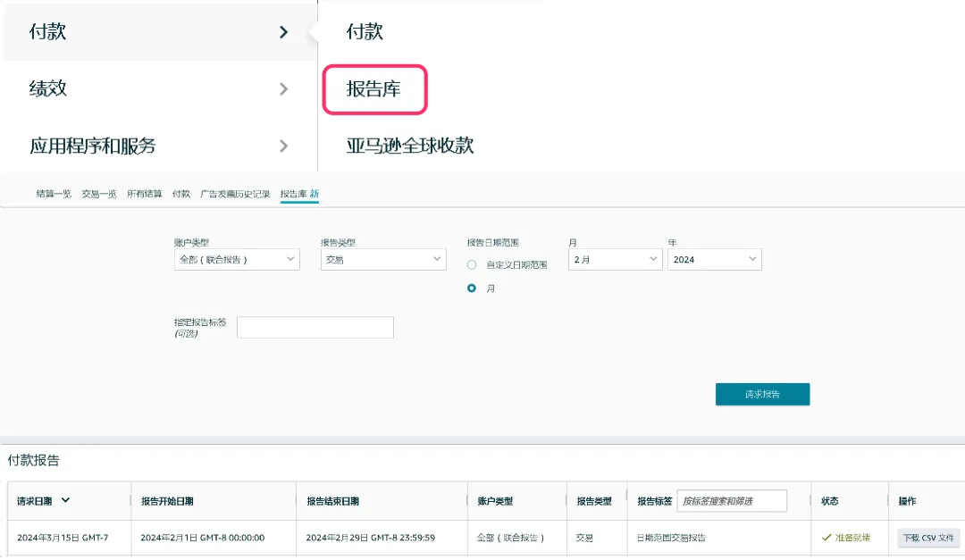The image size is (965, 560).
Task: Switch to the 交易一览 tab
Action: click(99, 194)
